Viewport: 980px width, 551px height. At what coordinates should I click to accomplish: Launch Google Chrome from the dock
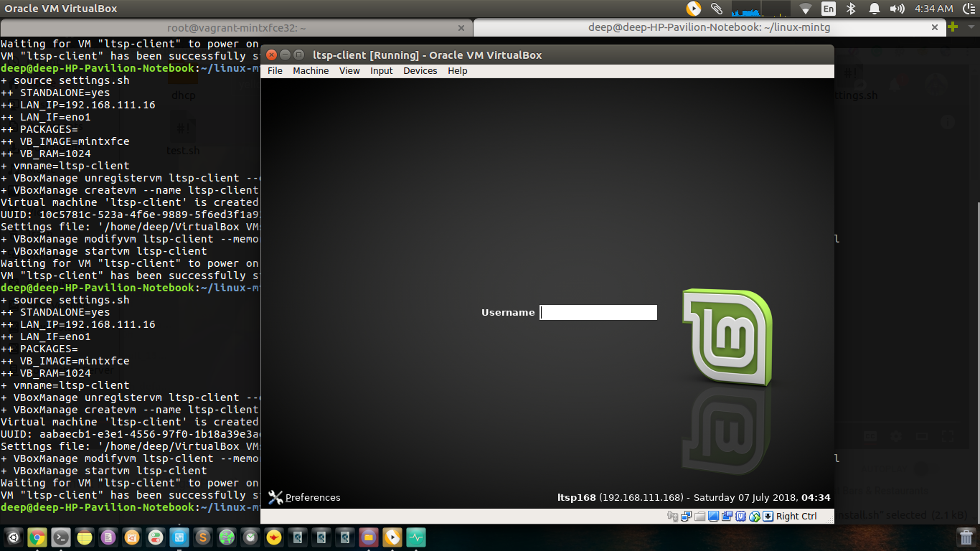pyautogui.click(x=37, y=537)
